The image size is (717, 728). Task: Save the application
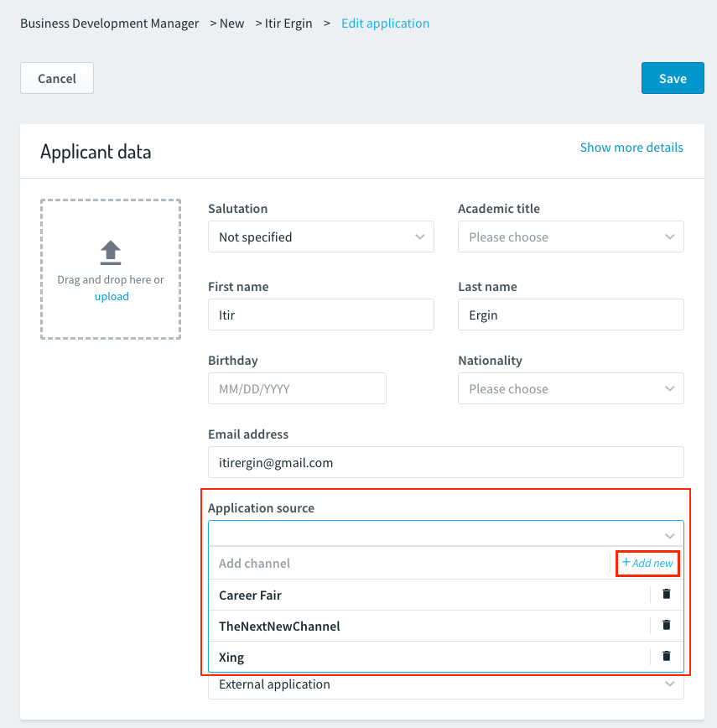(673, 78)
